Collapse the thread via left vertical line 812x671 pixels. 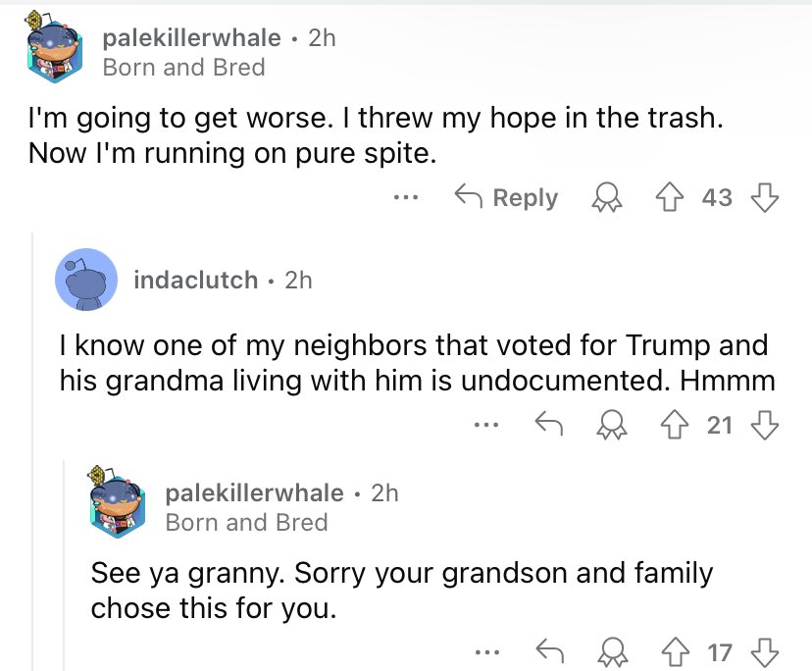[x=33, y=451]
